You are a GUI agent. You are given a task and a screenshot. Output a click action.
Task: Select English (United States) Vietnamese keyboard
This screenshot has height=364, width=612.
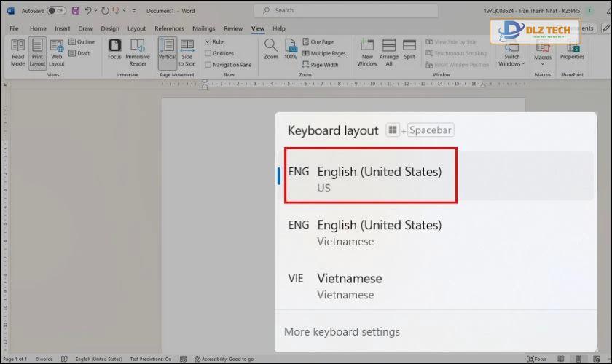pyautogui.click(x=436, y=232)
